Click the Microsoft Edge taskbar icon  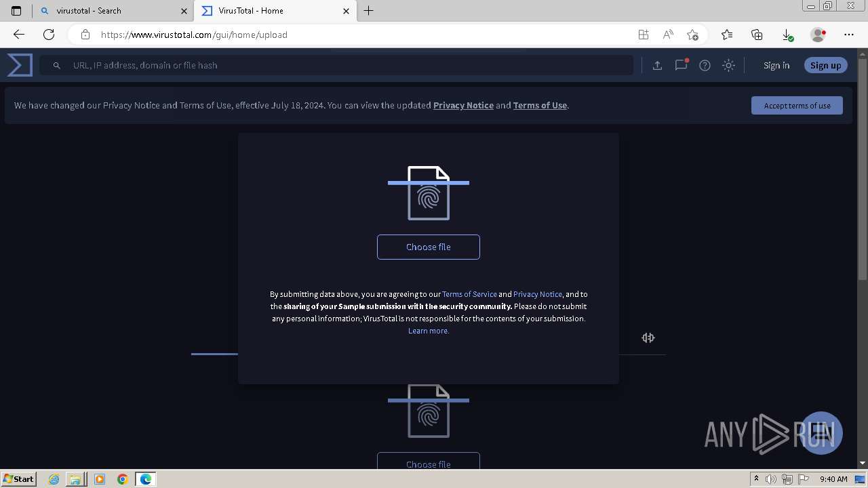pyautogui.click(x=146, y=479)
